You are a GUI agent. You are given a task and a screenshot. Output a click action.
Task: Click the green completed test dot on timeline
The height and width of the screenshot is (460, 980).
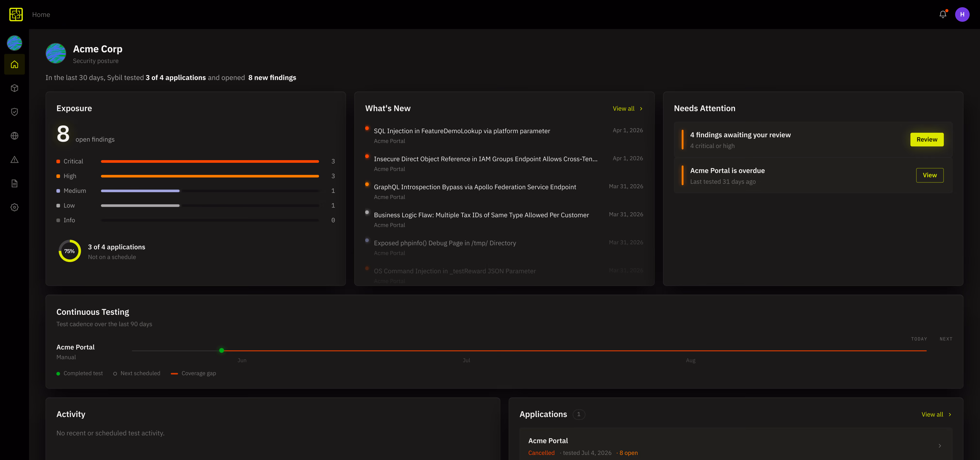(x=221, y=350)
